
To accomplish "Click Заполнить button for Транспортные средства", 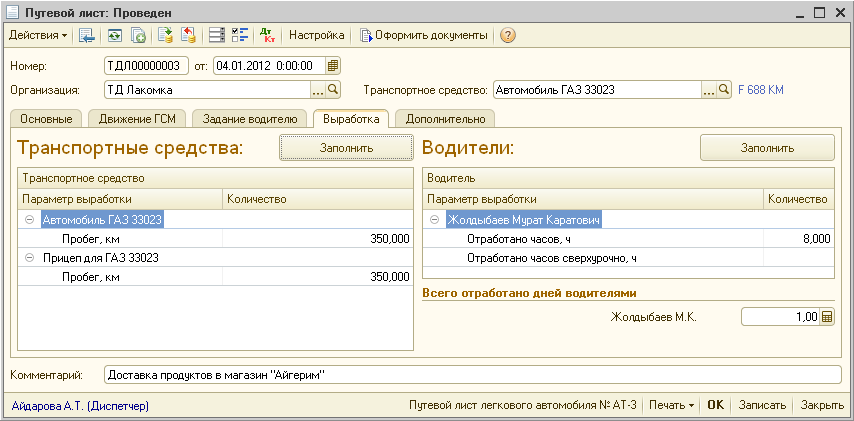I will pos(346,148).
